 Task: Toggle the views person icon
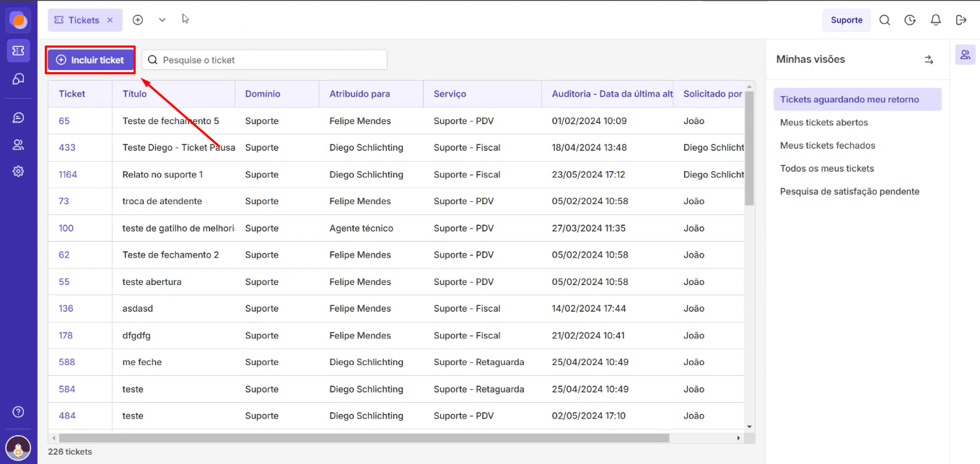click(x=966, y=55)
